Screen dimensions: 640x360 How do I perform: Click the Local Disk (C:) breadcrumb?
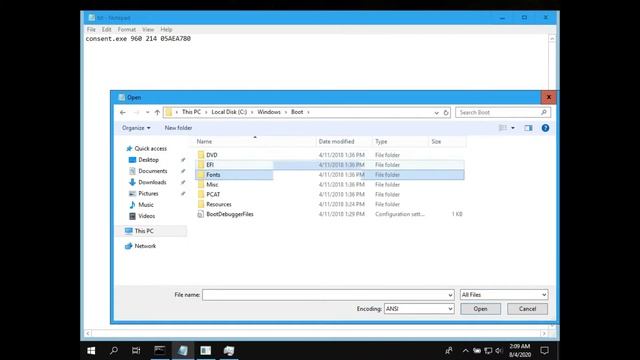point(229,112)
